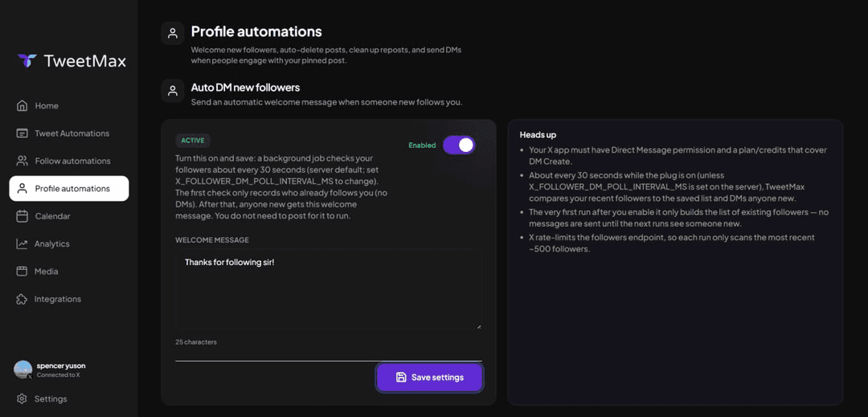Click the Analytics chart icon
Image resolution: width=868 pixels, height=417 pixels.
(23, 244)
